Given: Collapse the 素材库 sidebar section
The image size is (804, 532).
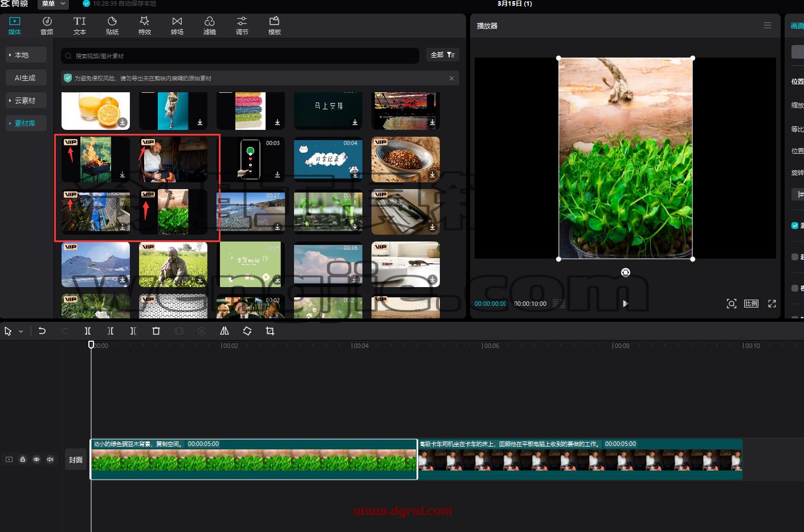Looking at the screenshot, I should coord(26,123).
